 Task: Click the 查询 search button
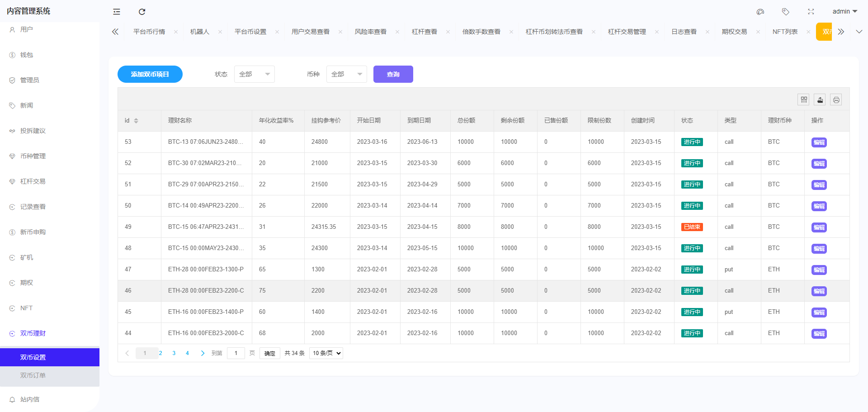pyautogui.click(x=393, y=74)
